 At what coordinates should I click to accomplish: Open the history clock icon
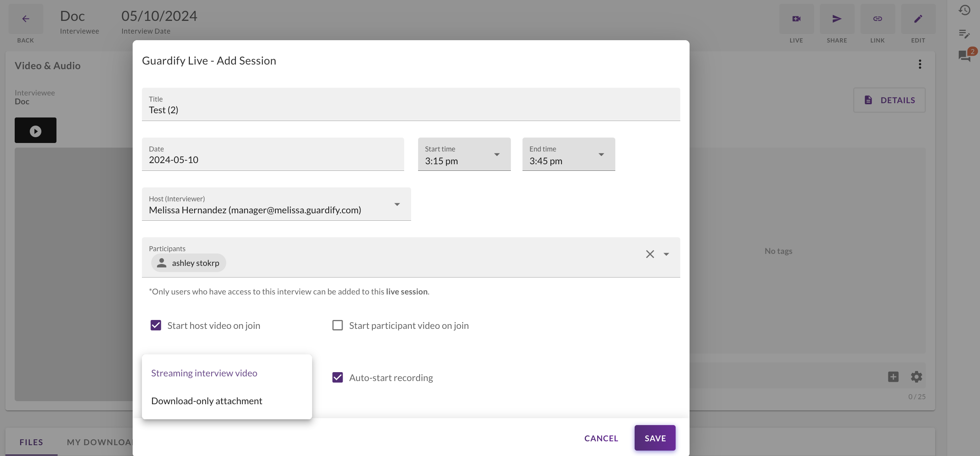click(965, 10)
